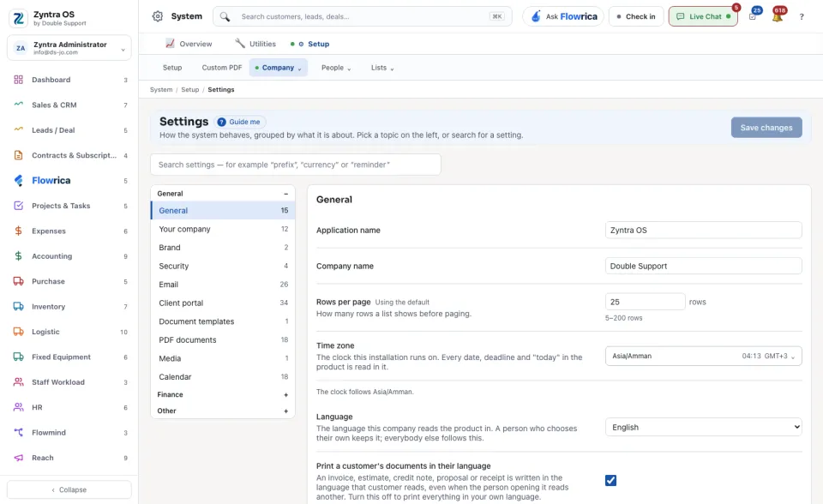Switch to the Utilities tab

[x=255, y=44]
